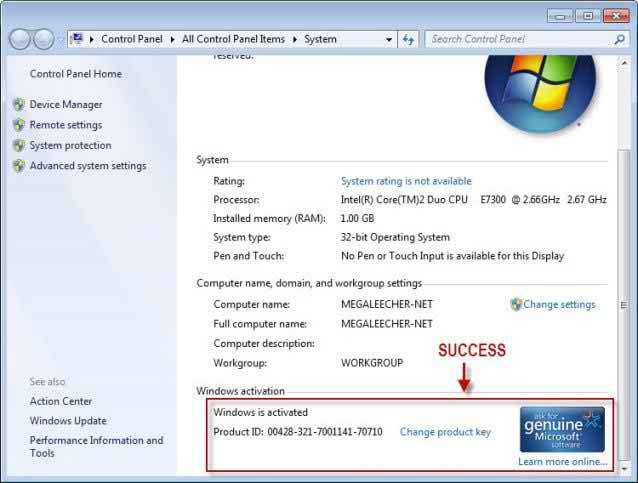Click Product ID 00428-321-7001141-70710
Screen dimensions: 638x483
click(x=298, y=432)
